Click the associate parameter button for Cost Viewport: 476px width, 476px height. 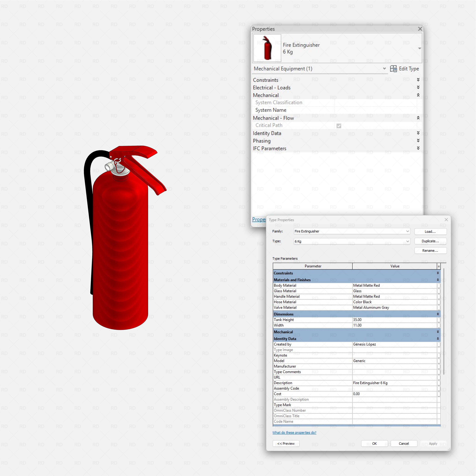439,394
